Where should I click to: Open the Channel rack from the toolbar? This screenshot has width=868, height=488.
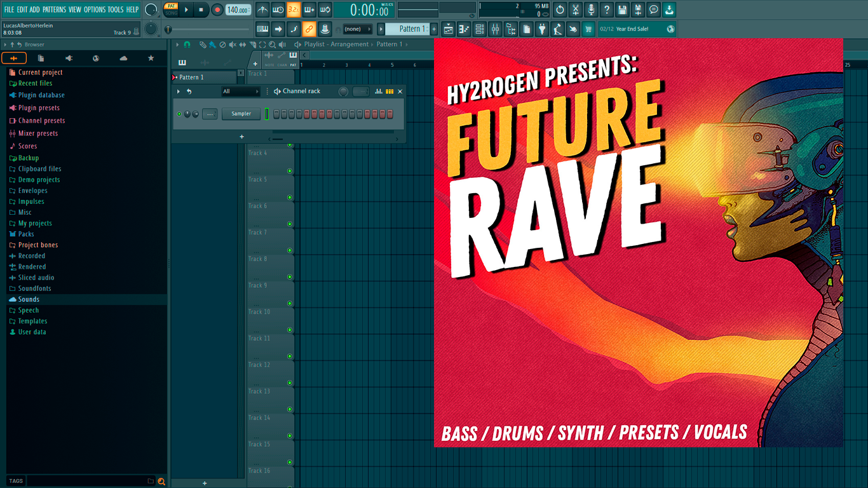point(480,29)
